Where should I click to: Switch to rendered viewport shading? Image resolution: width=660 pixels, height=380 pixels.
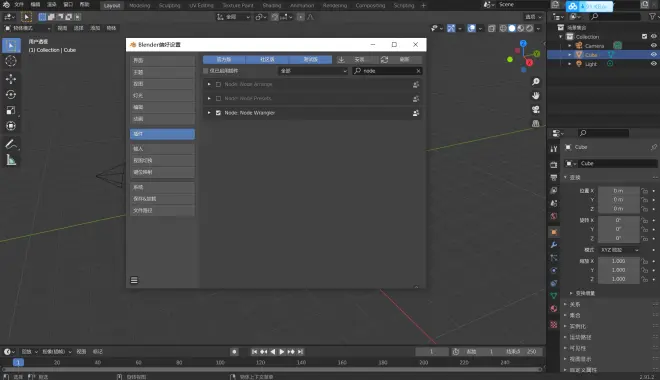530,28
